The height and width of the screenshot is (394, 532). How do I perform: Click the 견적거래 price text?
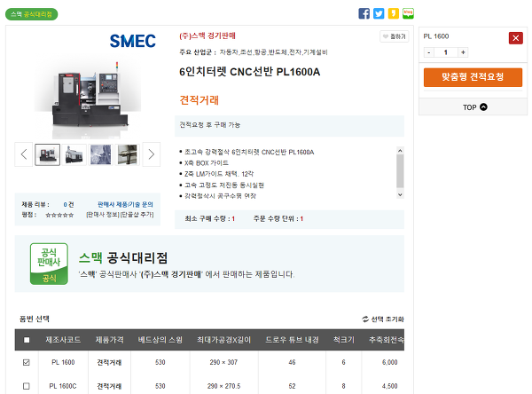(x=199, y=100)
